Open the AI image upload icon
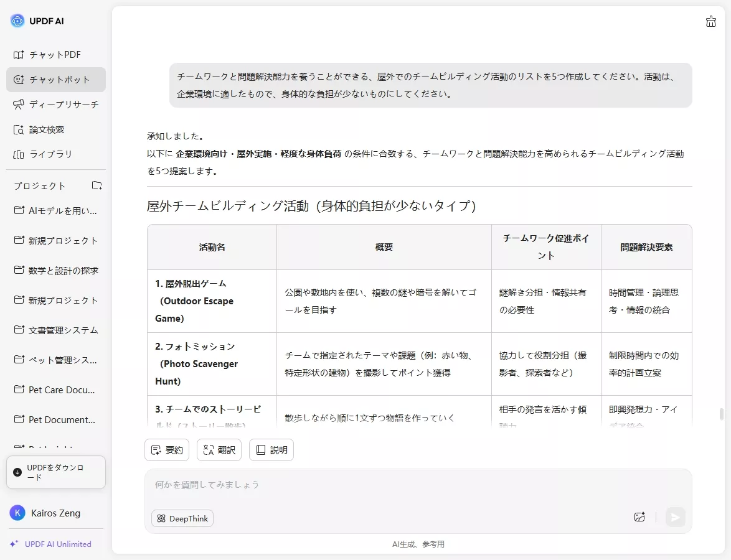731x560 pixels. coord(639,517)
